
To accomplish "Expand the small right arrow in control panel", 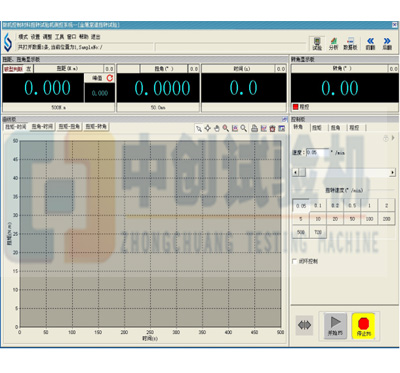I will (393, 138).
